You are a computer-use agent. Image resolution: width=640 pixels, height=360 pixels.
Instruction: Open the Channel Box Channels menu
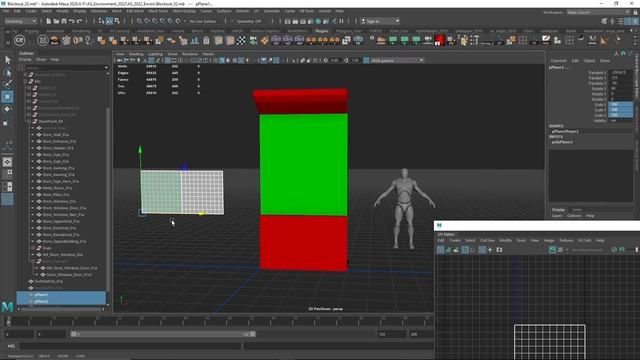point(558,61)
